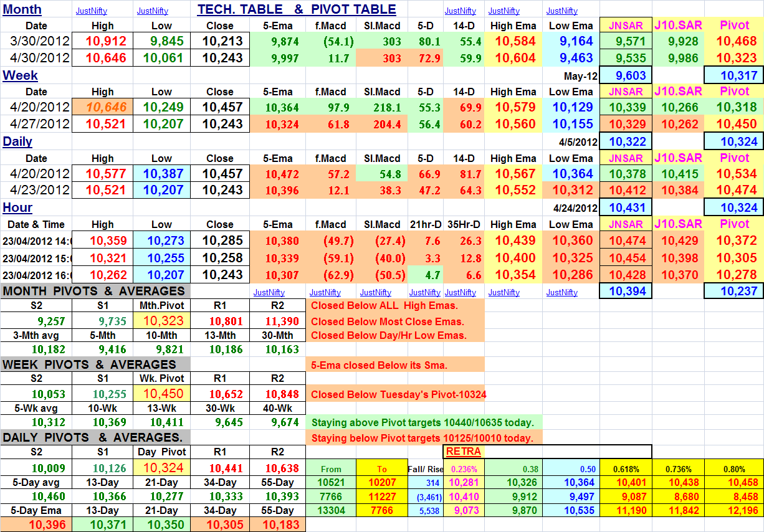Select 'Staying below Pivot targets 10125/10010' note
764x532 pixels.
click(x=424, y=437)
